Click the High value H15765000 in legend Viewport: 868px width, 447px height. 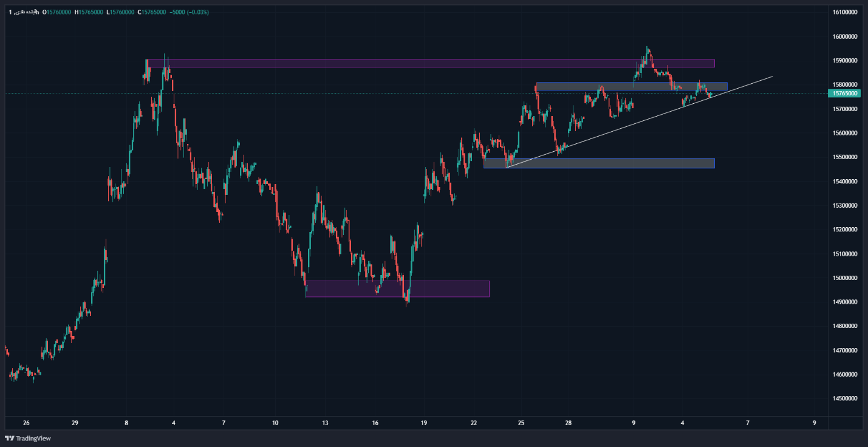click(89, 12)
